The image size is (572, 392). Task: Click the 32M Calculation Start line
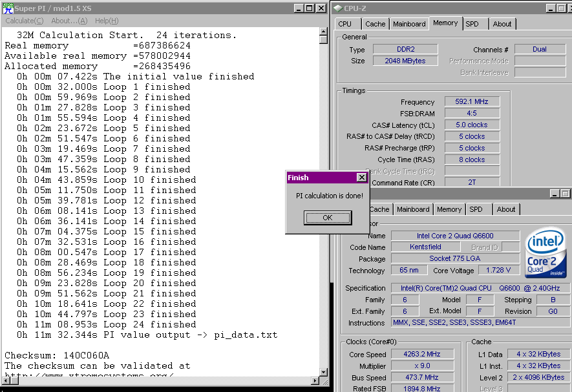pos(127,36)
